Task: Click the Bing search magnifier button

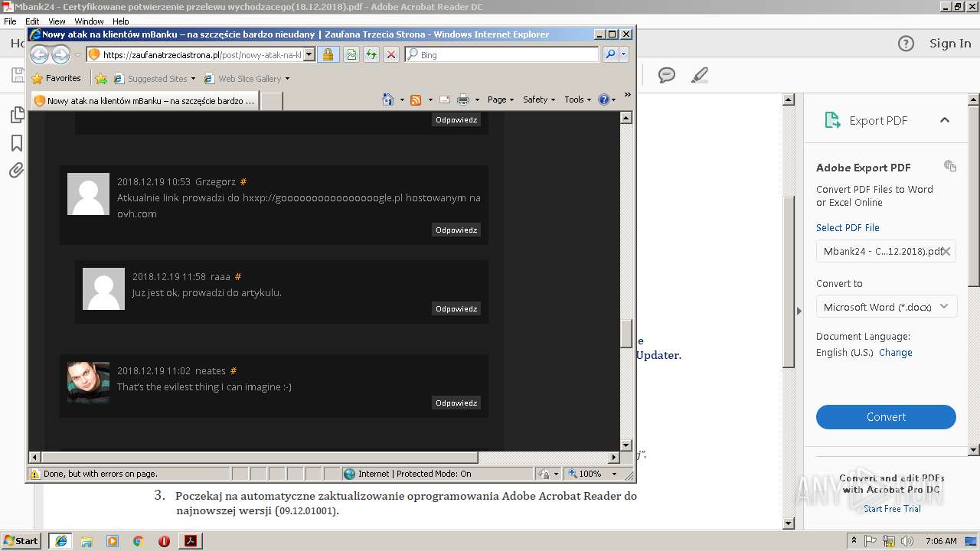Action: [x=610, y=54]
